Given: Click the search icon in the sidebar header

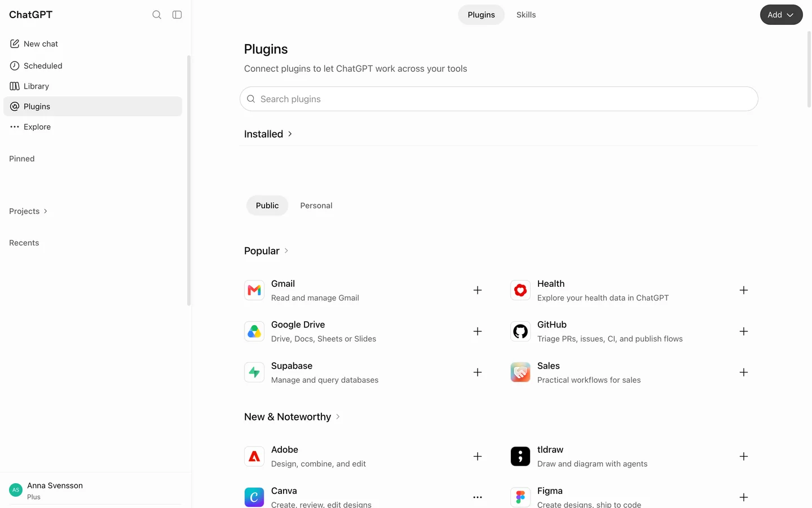Looking at the screenshot, I should coord(157,15).
